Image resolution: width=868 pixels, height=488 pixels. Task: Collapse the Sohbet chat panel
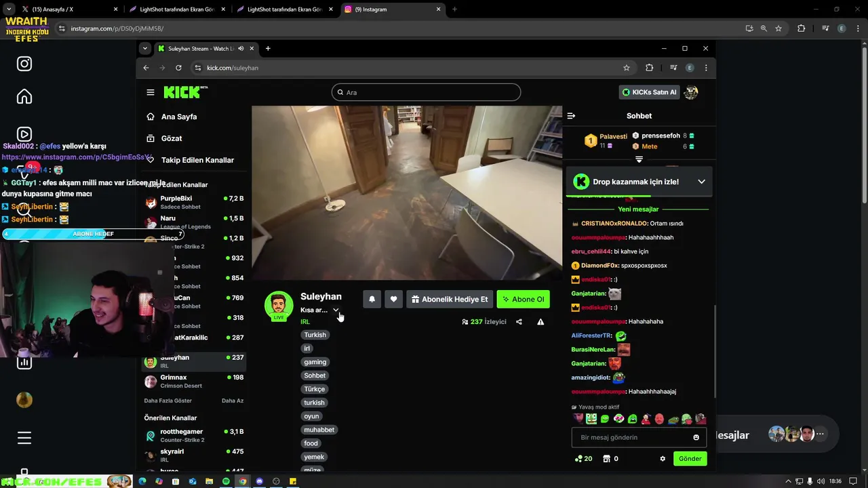(571, 116)
